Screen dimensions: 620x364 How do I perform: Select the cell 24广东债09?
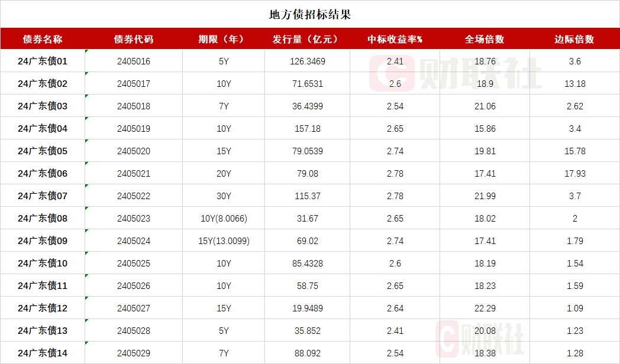click(43, 241)
